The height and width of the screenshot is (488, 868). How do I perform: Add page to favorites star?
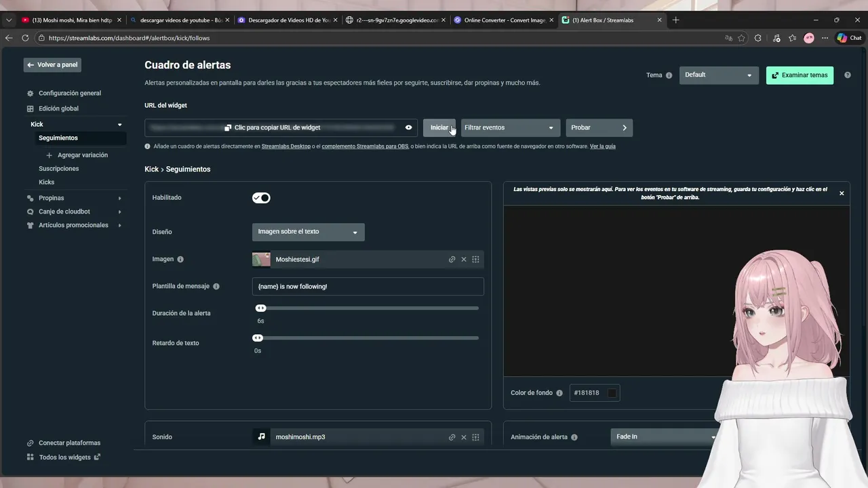point(741,39)
